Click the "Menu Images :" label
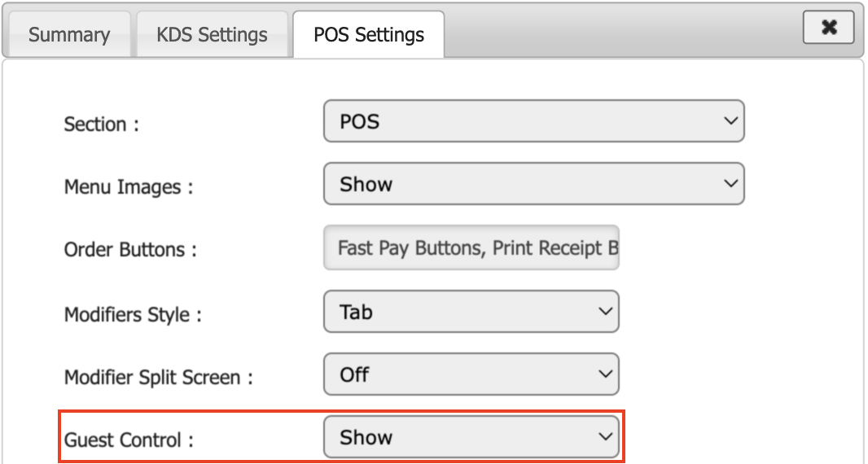This screenshot has width=868, height=464. 129,187
